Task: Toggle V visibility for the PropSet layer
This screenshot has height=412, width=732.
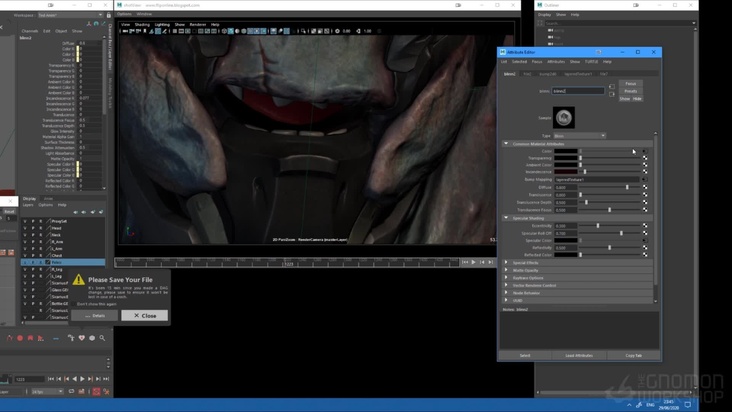Action: pyautogui.click(x=25, y=221)
